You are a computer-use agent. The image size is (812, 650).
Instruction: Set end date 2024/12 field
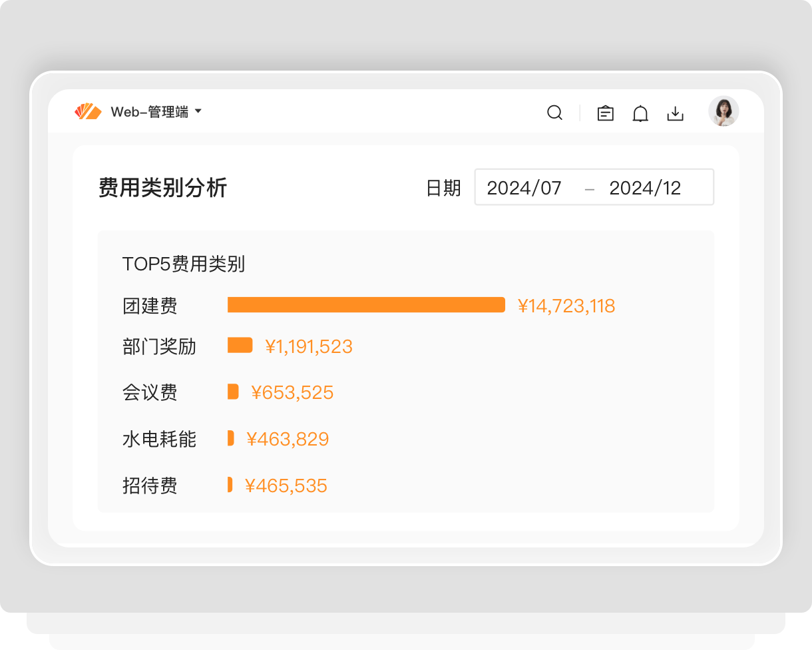point(645,188)
